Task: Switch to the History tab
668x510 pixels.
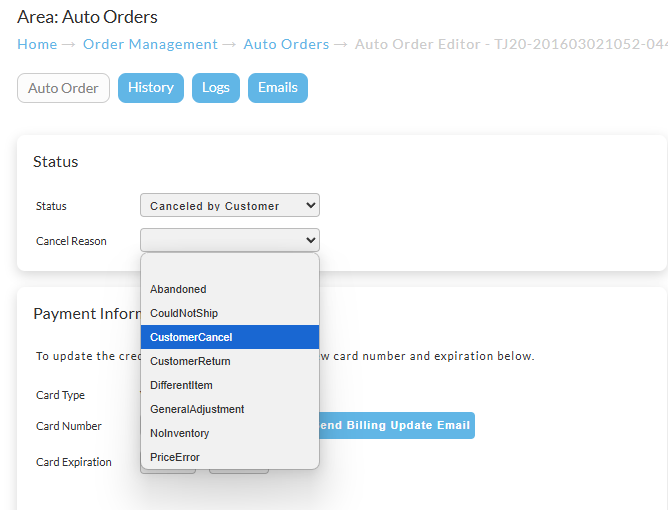Action: coord(151,88)
